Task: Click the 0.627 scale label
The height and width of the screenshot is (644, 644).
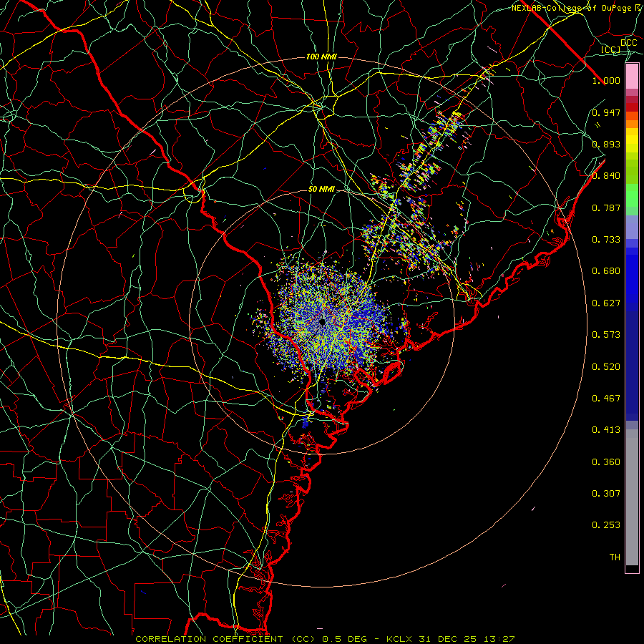Action: click(606, 303)
